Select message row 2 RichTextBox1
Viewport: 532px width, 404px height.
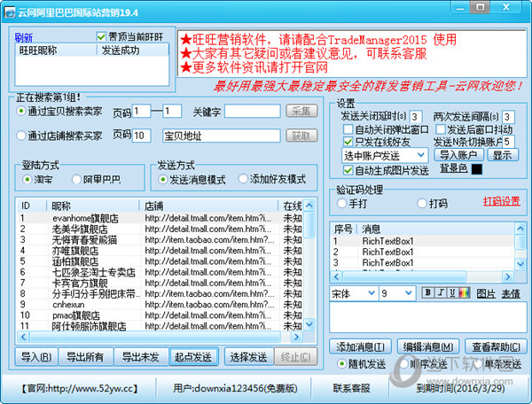click(x=422, y=252)
